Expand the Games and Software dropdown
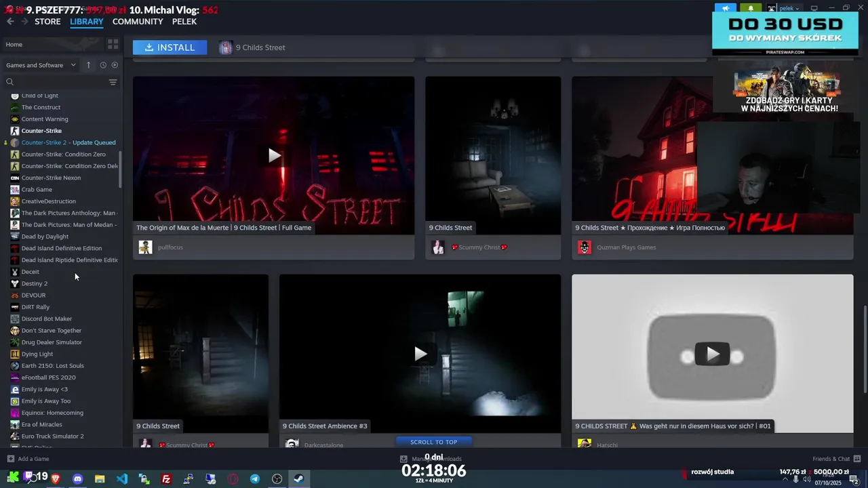 [41, 65]
